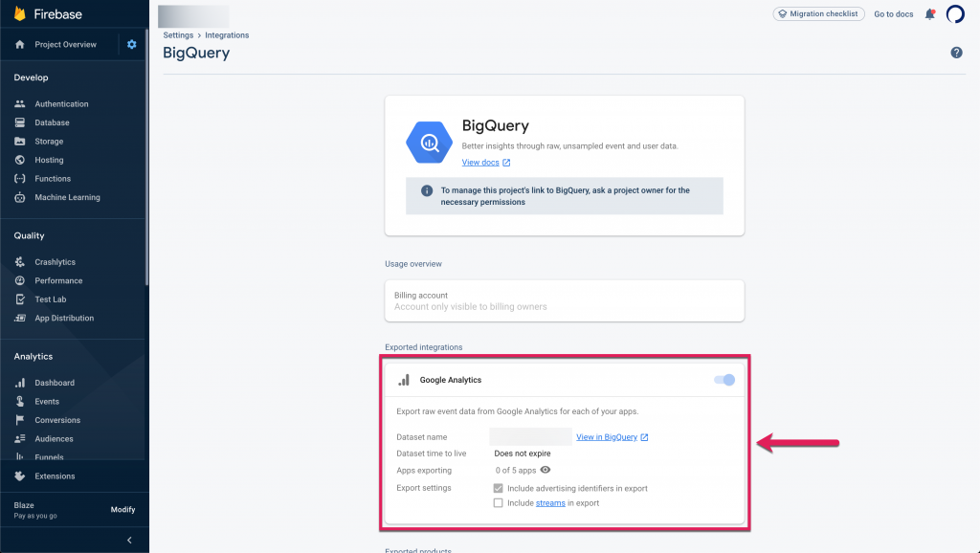The height and width of the screenshot is (553, 980).
Task: Click the Extensions sidebar icon
Action: [x=20, y=476]
